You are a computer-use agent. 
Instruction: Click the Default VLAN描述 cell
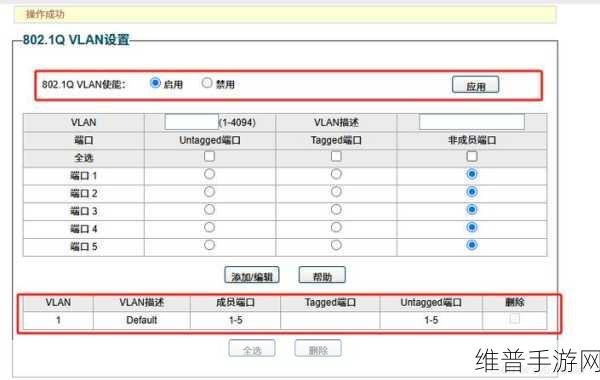pyautogui.click(x=142, y=320)
